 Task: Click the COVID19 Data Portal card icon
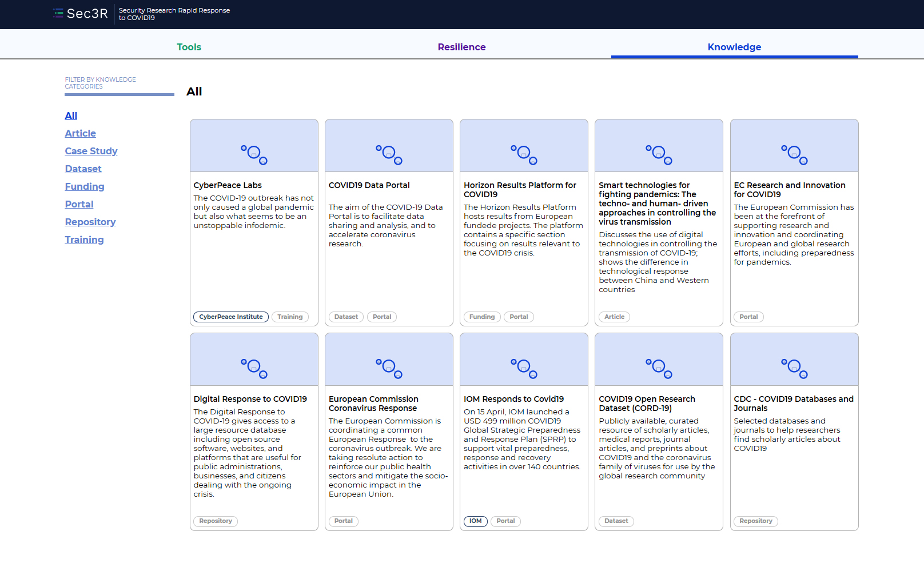coord(389,154)
